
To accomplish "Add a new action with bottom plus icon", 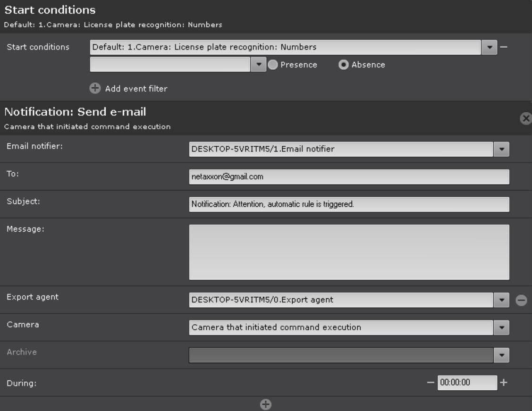I will 266,404.
